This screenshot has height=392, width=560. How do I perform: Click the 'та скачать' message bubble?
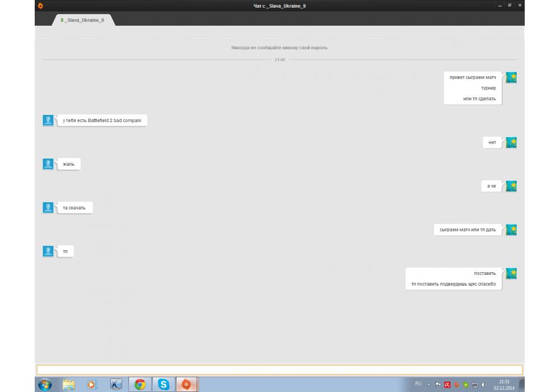tap(74, 208)
